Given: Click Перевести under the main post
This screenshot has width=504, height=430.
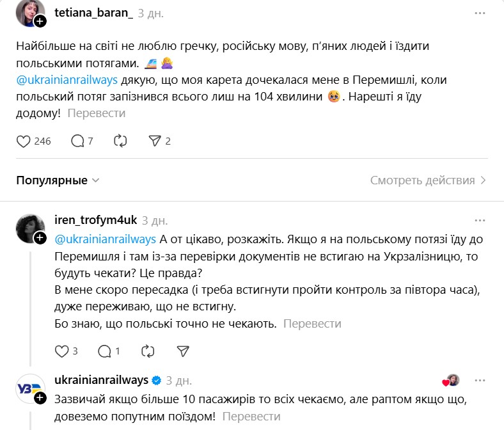Looking at the screenshot, I should coord(97,113).
